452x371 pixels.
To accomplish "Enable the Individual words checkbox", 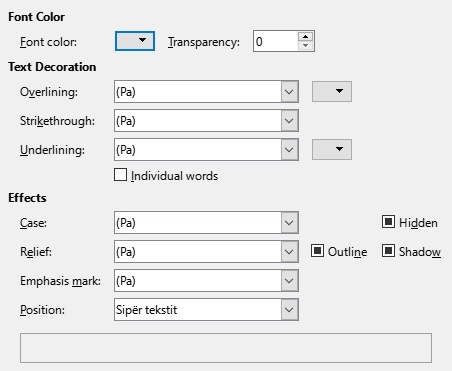I will click(x=120, y=175).
